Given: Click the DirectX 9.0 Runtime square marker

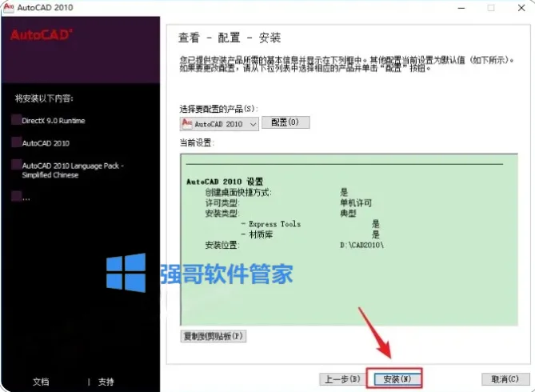Looking at the screenshot, I should [x=16, y=120].
